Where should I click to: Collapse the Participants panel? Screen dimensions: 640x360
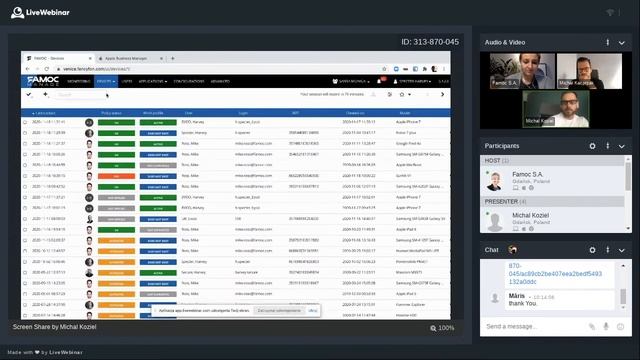pos(622,146)
